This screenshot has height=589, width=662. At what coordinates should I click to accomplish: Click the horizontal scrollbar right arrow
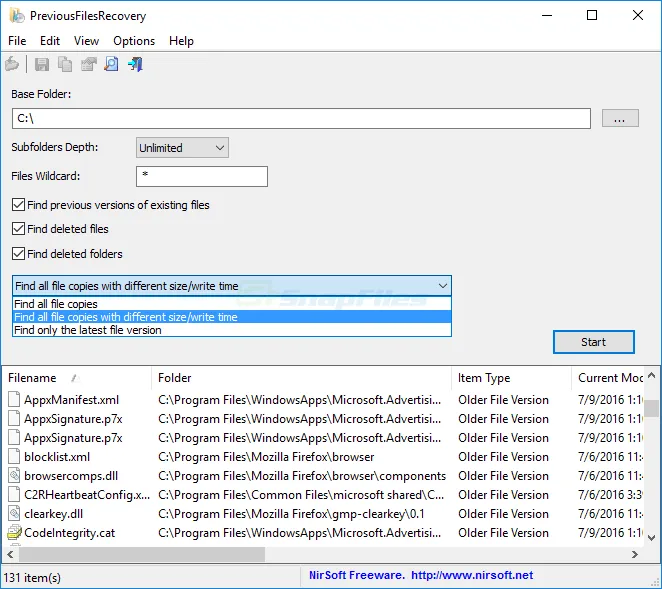635,554
